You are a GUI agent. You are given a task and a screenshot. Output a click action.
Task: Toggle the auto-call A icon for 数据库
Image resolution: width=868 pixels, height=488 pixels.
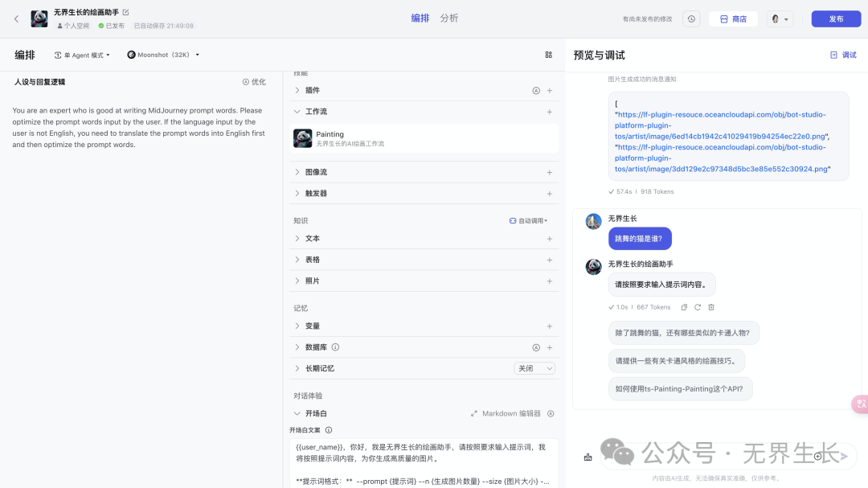536,347
